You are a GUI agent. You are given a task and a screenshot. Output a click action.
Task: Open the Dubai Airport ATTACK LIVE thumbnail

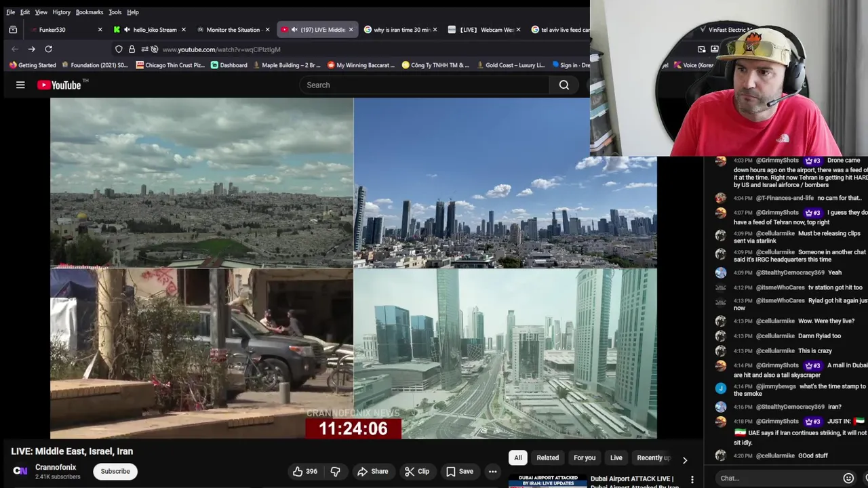click(x=547, y=481)
